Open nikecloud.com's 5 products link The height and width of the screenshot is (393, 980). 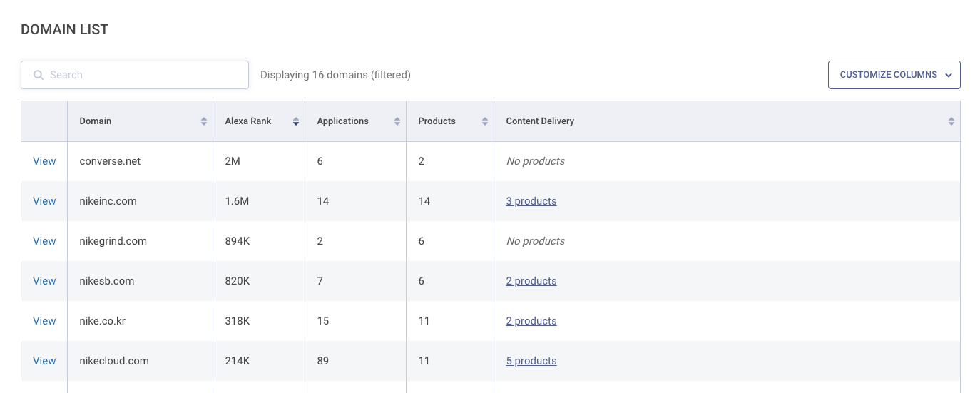(x=531, y=361)
